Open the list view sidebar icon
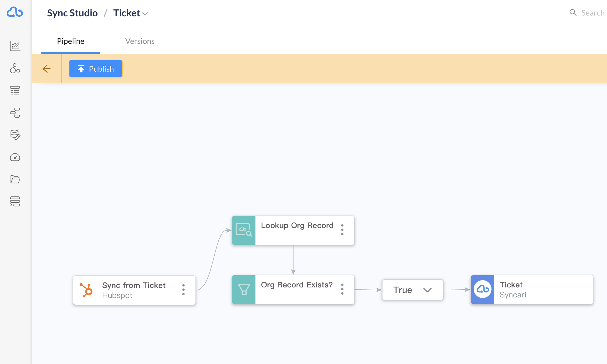The image size is (607, 364). (x=15, y=90)
